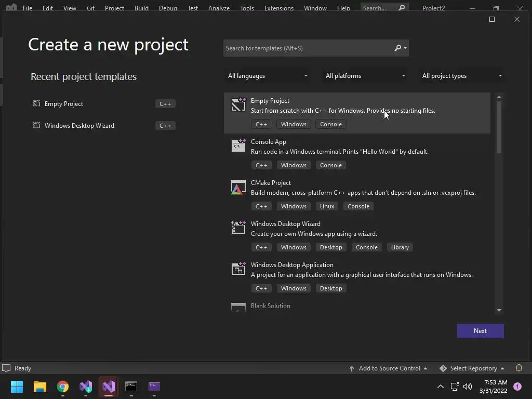This screenshot has height=399, width=532.
Task: Close the Create a new project dialog
Action: tap(517, 19)
